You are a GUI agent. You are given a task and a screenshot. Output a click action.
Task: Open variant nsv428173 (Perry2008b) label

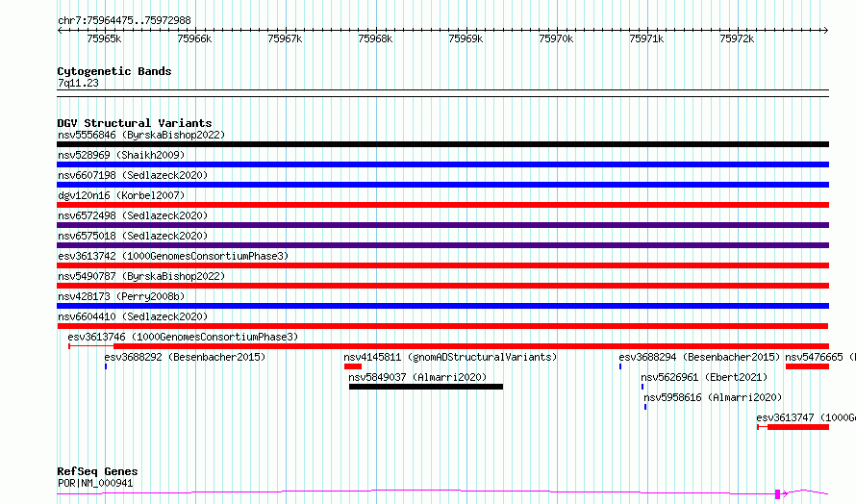121,296
